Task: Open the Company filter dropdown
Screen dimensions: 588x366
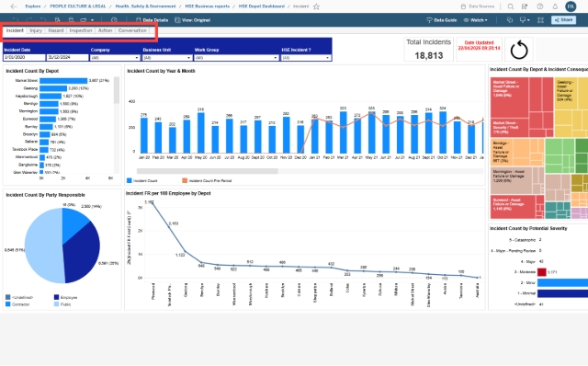Action: 115,58
